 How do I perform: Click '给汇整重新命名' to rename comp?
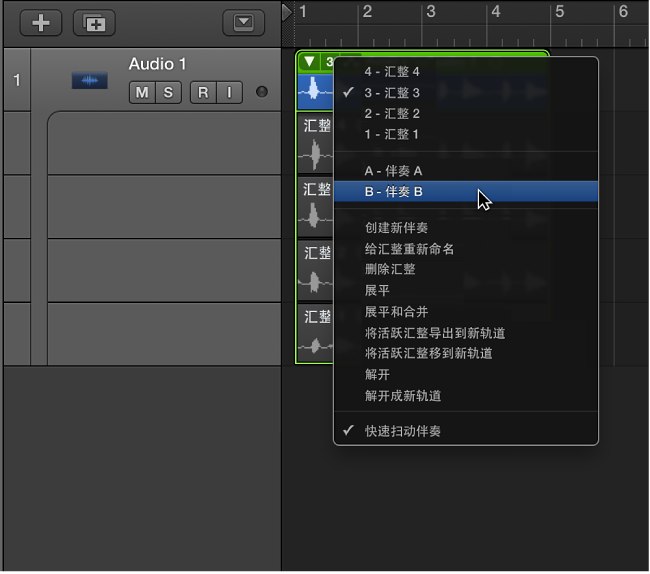[409, 249]
